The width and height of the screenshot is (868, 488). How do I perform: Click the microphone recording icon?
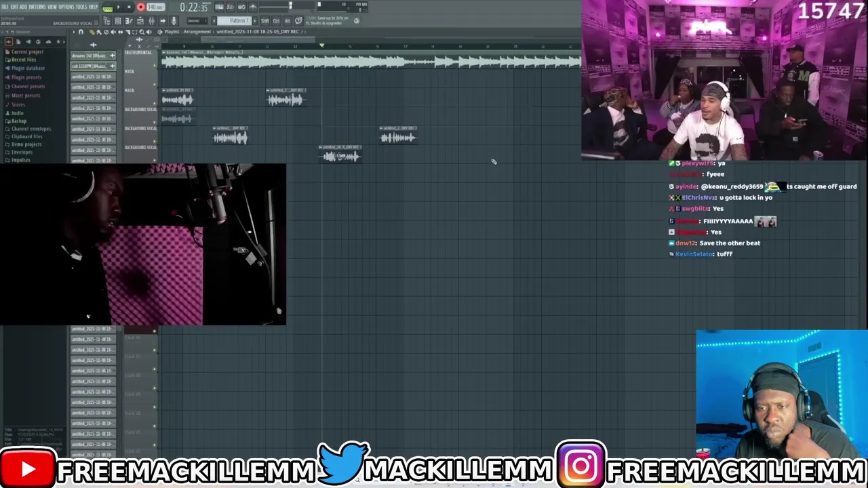[174, 21]
